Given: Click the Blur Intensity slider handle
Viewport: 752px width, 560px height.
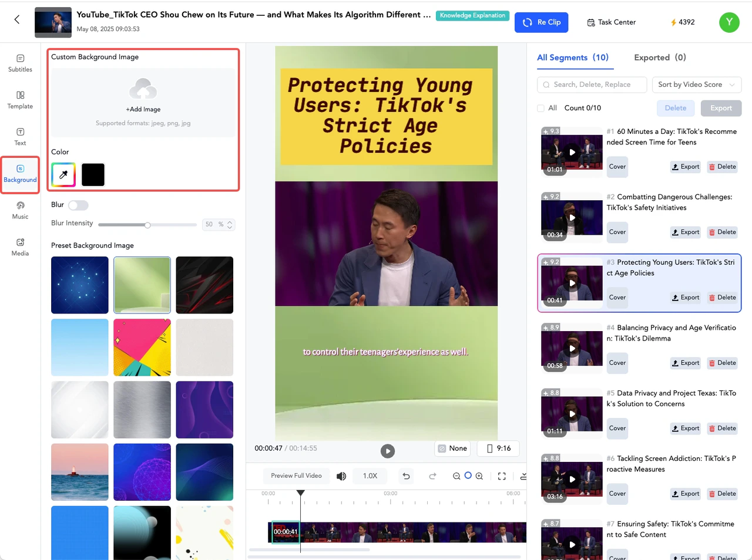Looking at the screenshot, I should click(x=147, y=225).
